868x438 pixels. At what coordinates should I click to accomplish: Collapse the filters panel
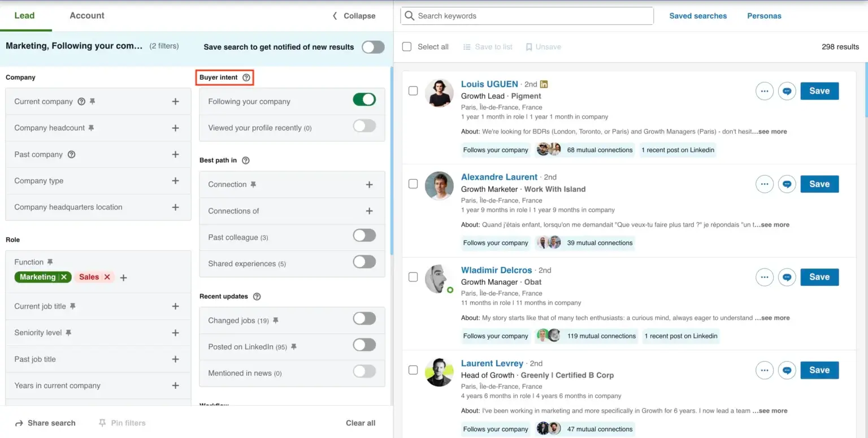point(354,16)
